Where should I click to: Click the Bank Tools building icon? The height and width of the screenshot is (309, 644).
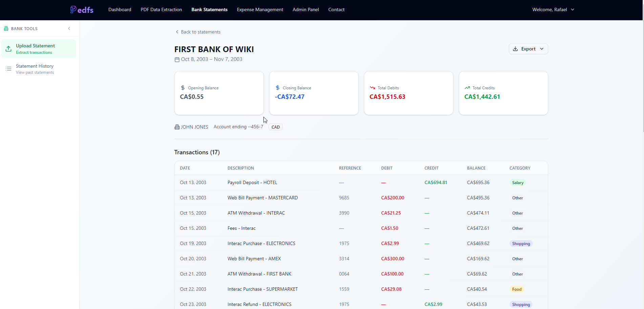(x=6, y=28)
